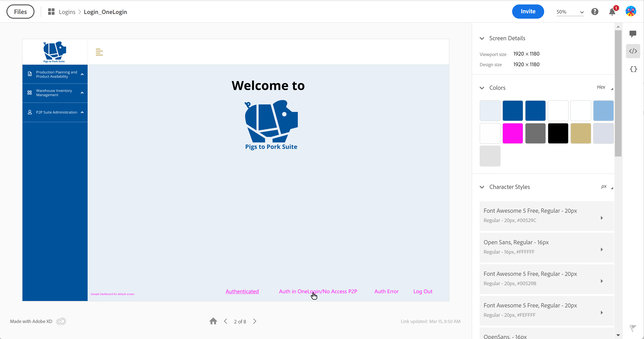644x339 pixels.
Task: Go to home screen icon
Action: (x=213, y=321)
